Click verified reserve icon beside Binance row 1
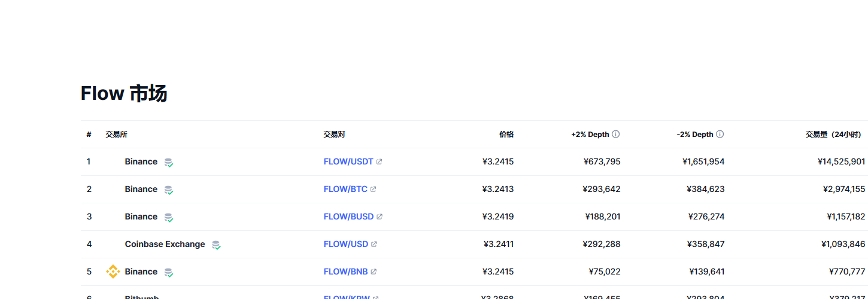 point(169,162)
